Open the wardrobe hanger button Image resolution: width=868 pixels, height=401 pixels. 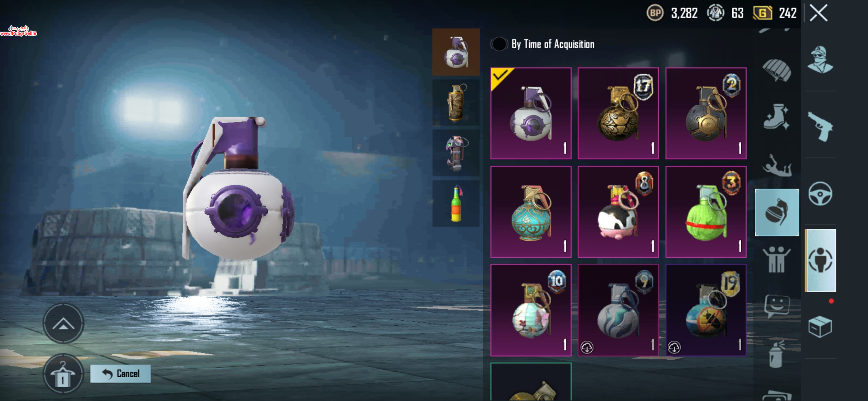point(63,374)
